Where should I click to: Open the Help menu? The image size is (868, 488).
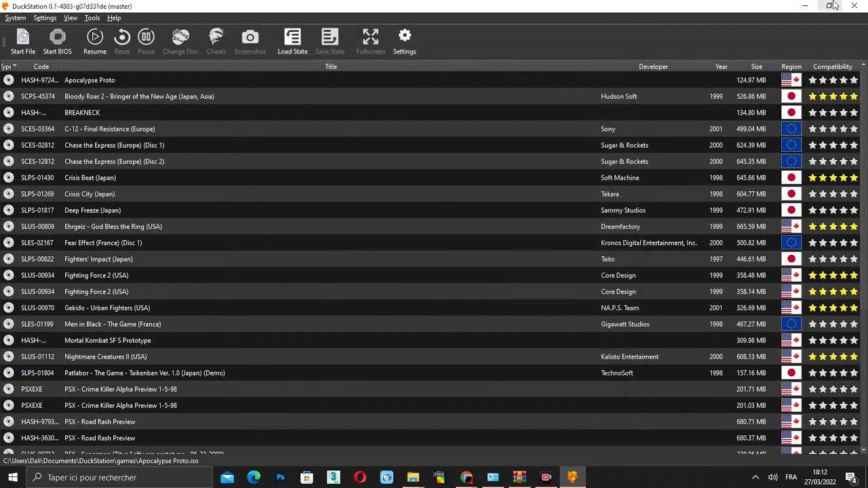[x=114, y=18]
